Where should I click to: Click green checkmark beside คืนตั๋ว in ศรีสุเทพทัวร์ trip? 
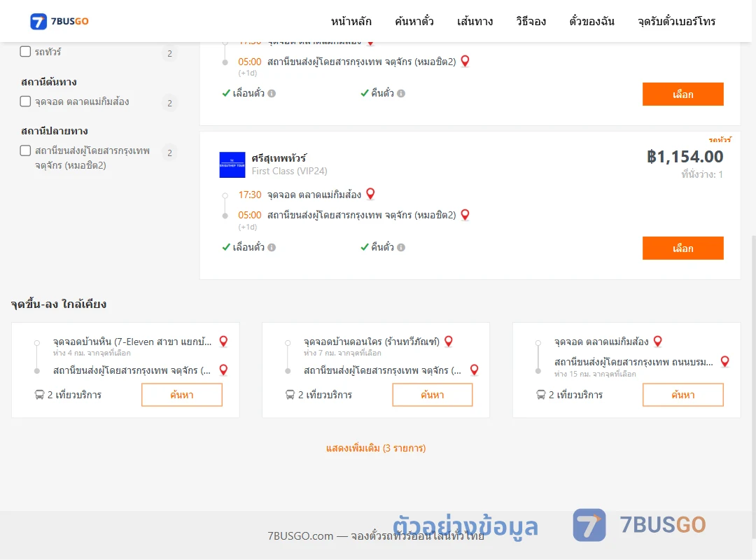tap(365, 247)
